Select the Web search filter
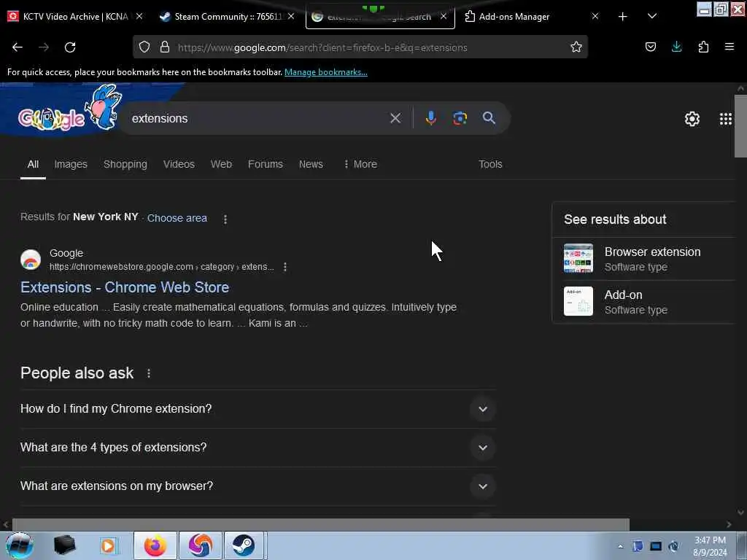Screen dimensions: 747x560 coord(221,164)
